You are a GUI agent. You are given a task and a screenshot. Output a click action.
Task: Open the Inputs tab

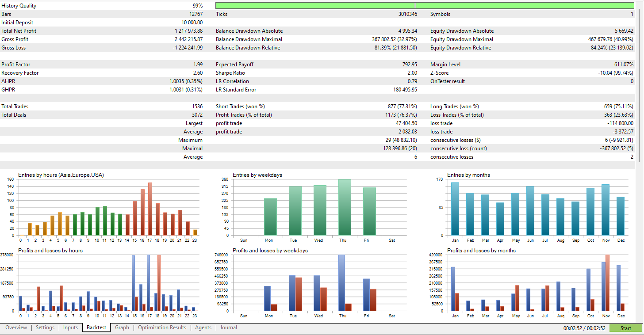point(70,327)
